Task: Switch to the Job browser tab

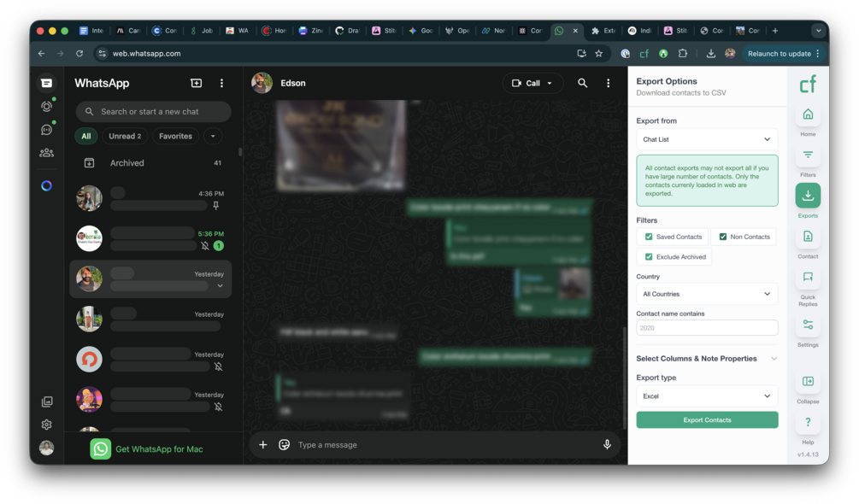Action: [202, 31]
